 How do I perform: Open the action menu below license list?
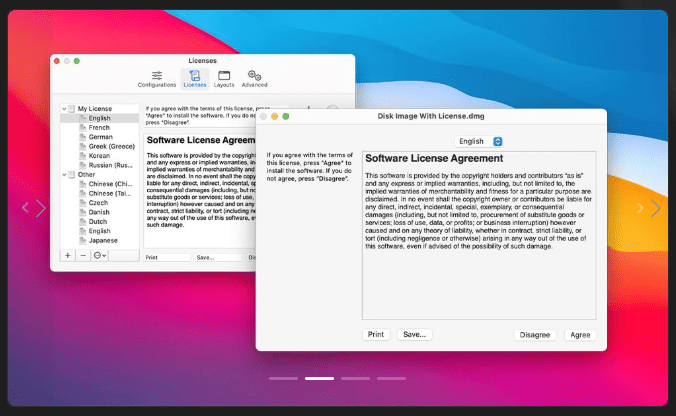tap(100, 256)
